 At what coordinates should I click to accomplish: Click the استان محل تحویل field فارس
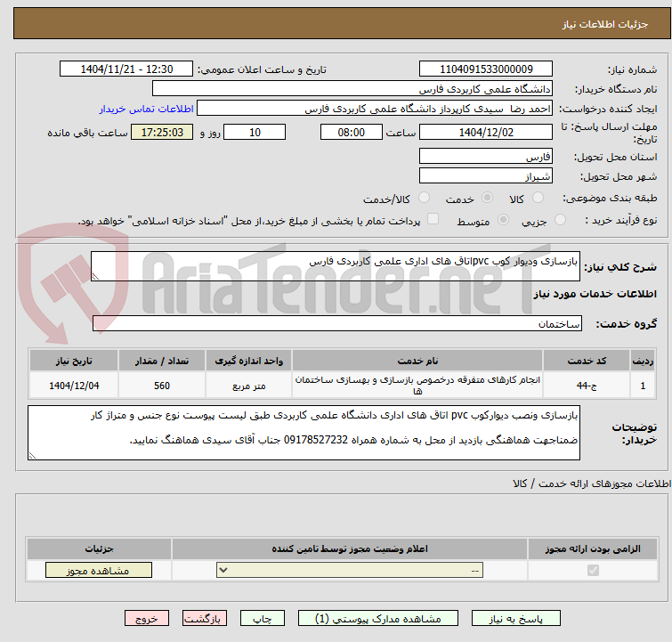click(x=486, y=156)
